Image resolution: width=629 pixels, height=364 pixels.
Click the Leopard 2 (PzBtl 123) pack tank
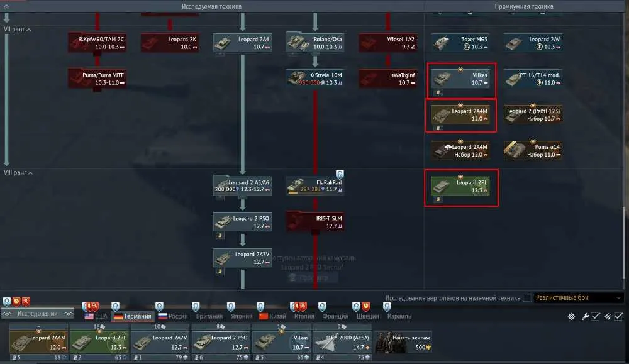(x=533, y=114)
